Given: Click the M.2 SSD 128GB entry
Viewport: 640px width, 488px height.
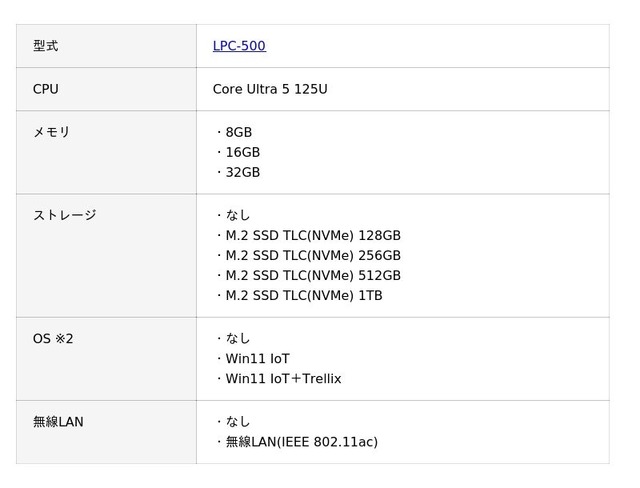Looking at the screenshot, I should tap(312, 235).
